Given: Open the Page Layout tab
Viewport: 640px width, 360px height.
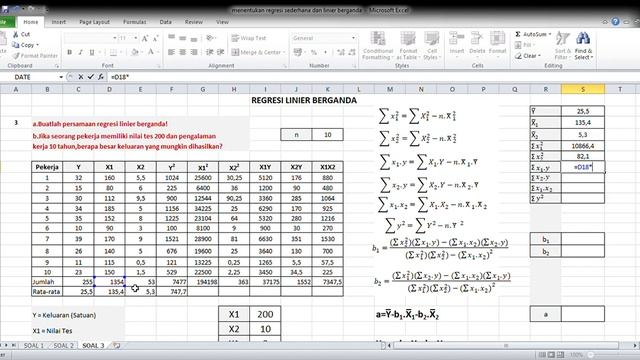Looking at the screenshot, I should (x=94, y=22).
